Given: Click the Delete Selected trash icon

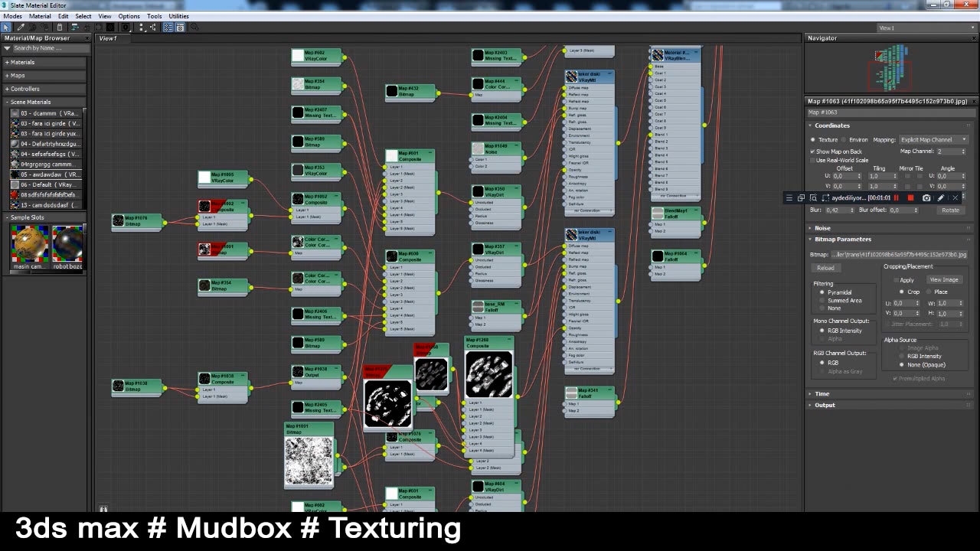Looking at the screenshot, I should click(60, 28).
